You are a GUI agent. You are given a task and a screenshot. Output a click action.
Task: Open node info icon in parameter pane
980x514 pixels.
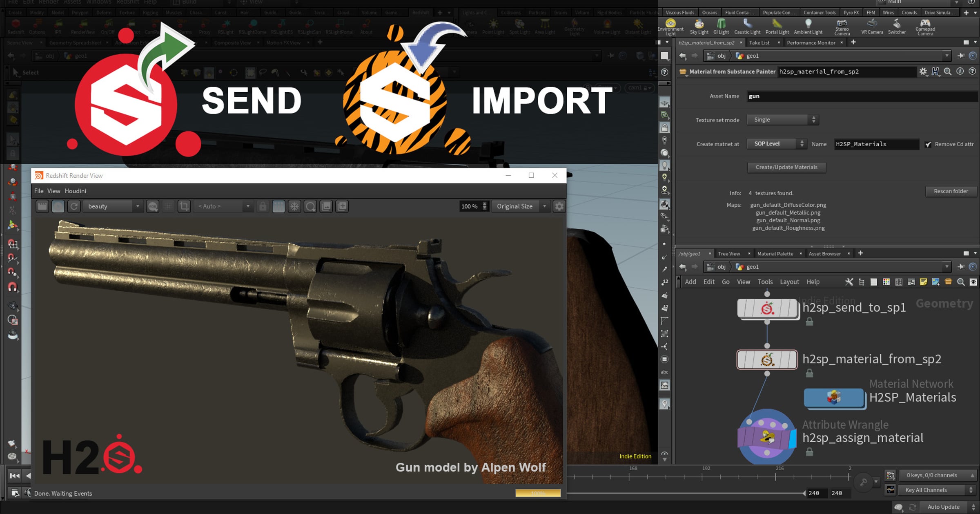coord(960,72)
